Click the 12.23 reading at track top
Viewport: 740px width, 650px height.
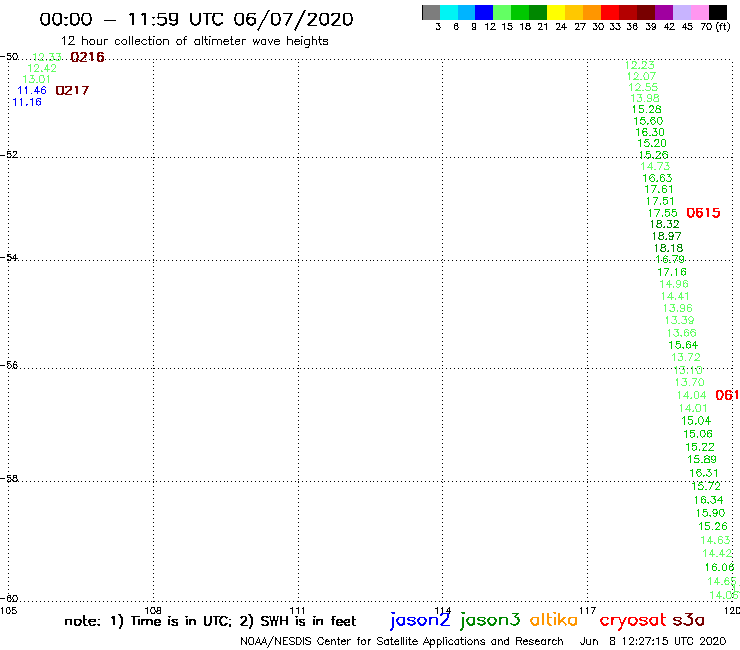(x=640, y=65)
